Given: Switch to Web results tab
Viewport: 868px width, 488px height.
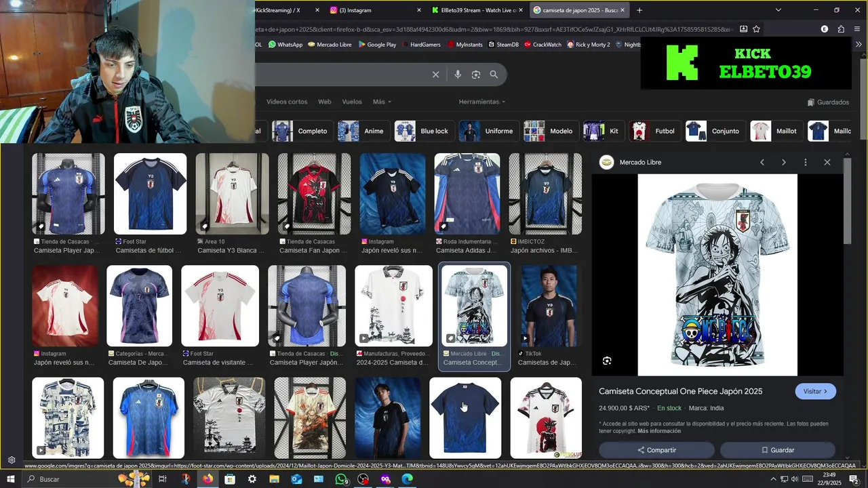Looking at the screenshot, I should (x=325, y=102).
